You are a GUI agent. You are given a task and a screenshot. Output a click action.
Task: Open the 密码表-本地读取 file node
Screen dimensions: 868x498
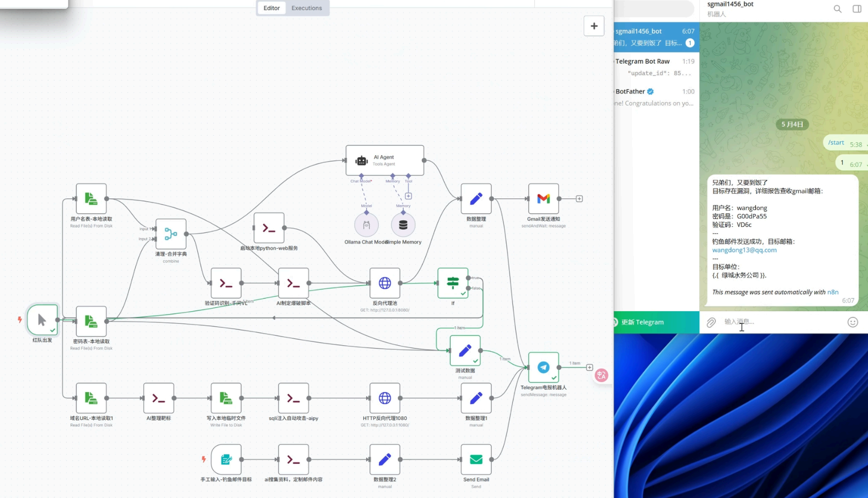click(x=91, y=321)
